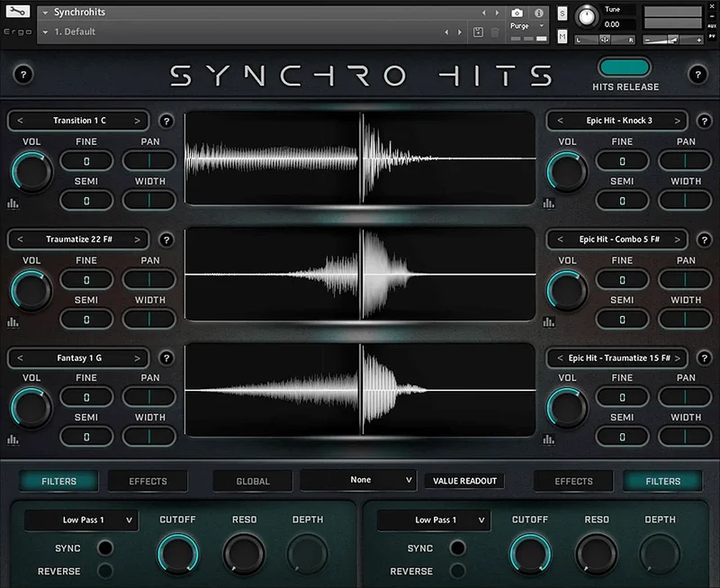The image size is (720, 588).
Task: Open left Low Pass 1 filter dropdown
Action: (81, 520)
